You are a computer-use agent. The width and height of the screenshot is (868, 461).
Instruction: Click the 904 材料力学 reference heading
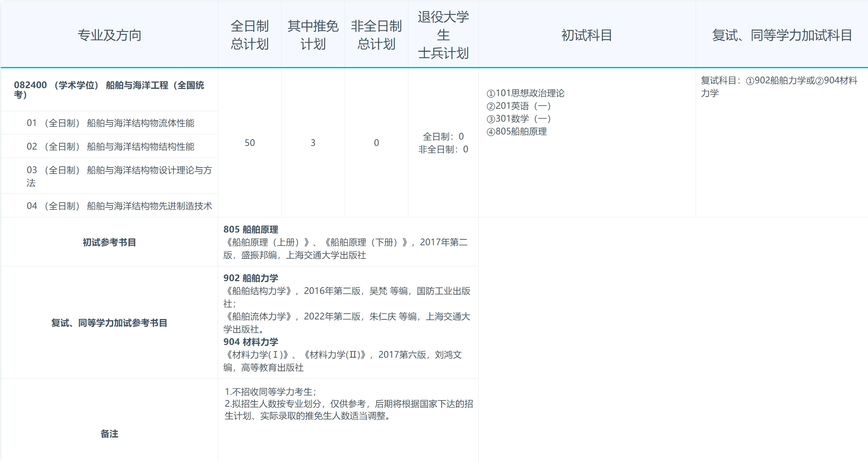click(251, 342)
